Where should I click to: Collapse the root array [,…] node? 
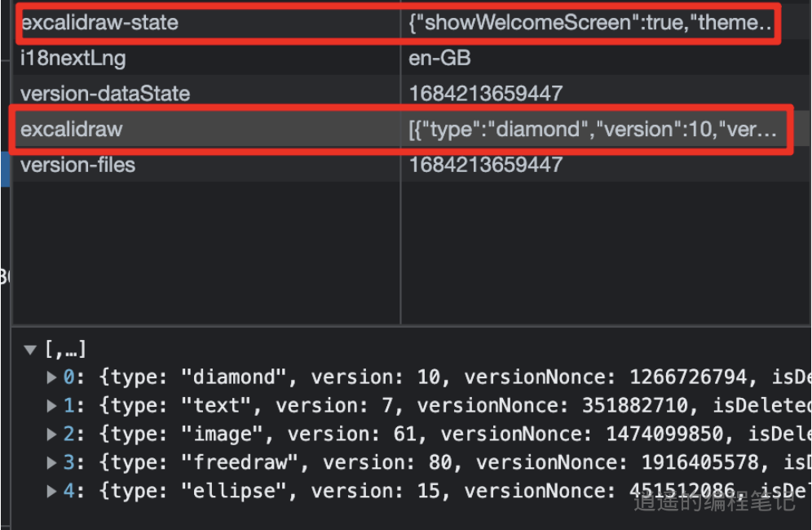coord(30,351)
